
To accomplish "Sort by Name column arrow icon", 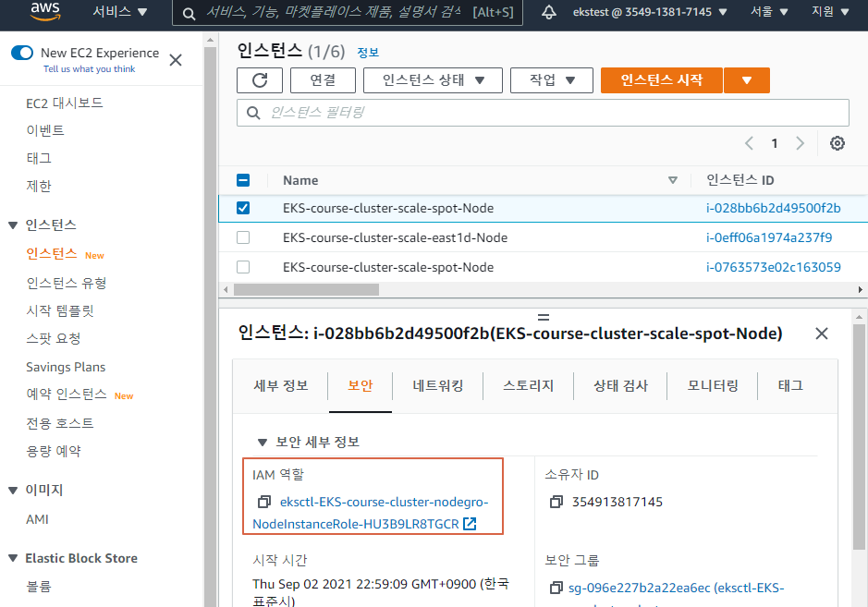I will (673, 180).
